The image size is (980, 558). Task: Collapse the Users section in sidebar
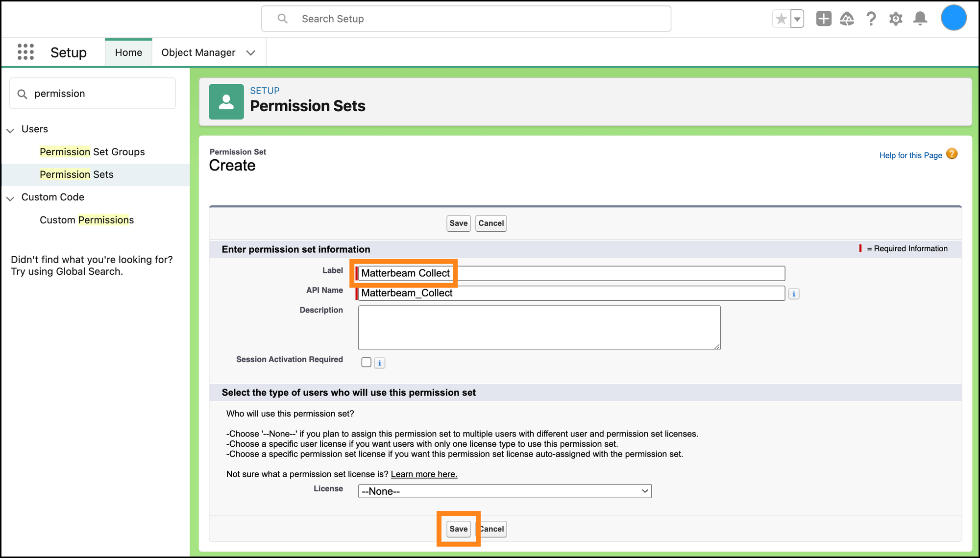click(x=10, y=130)
